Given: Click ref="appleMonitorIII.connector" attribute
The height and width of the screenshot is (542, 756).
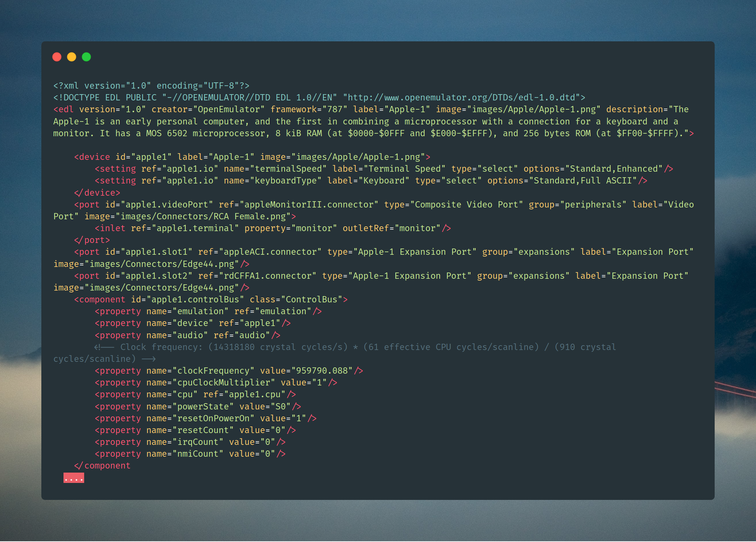Looking at the screenshot, I should tap(299, 205).
